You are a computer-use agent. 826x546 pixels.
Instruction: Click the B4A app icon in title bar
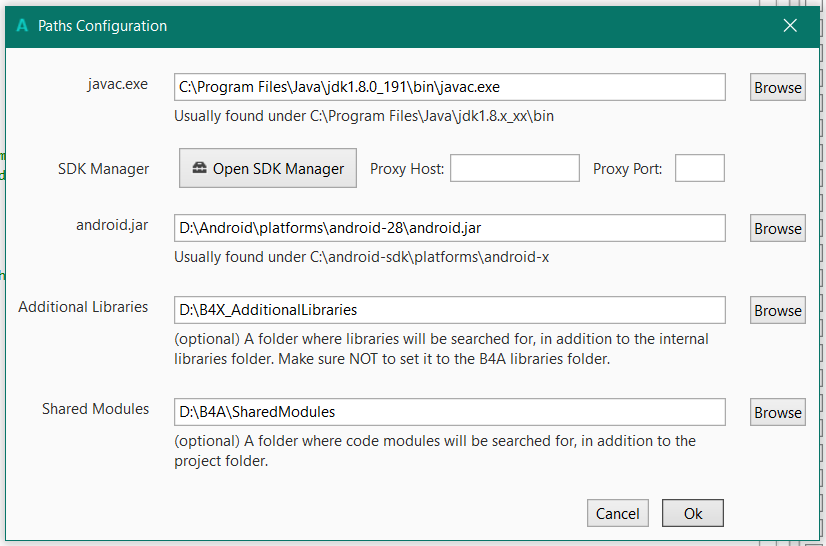click(22, 26)
